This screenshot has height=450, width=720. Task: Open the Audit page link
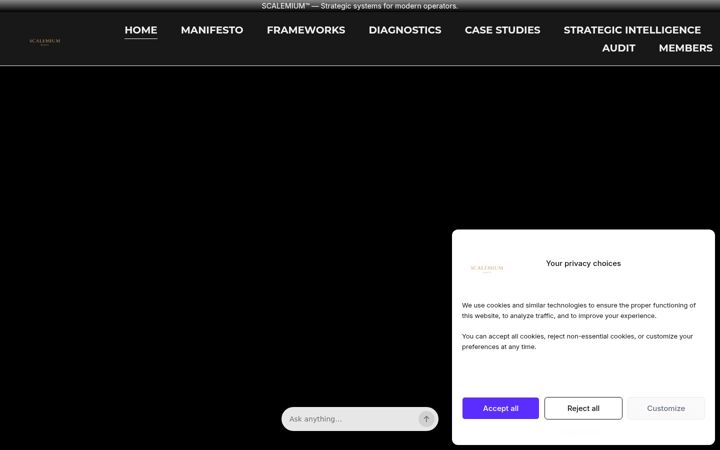point(619,48)
